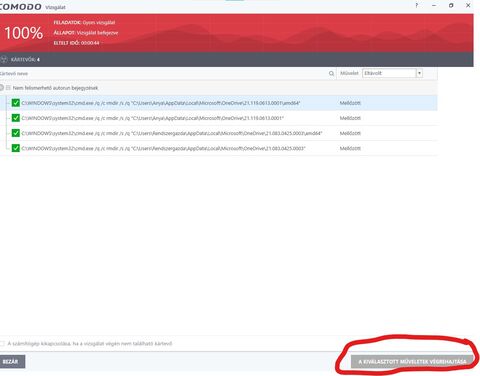Uncheck the Rendszergazda OneDrive 21.083.0425.0003 entry
The height and width of the screenshot is (376, 480).
(x=16, y=148)
